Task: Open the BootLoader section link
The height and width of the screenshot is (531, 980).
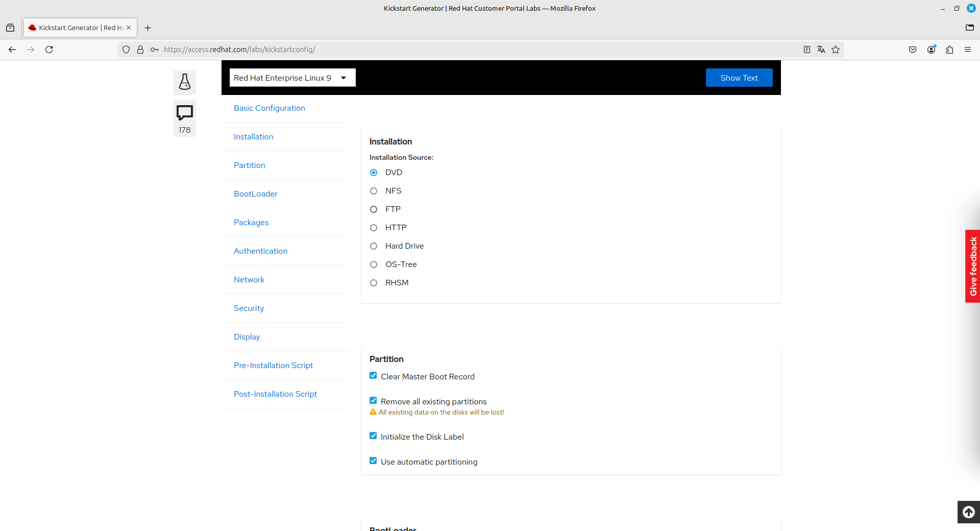Action: (x=256, y=194)
